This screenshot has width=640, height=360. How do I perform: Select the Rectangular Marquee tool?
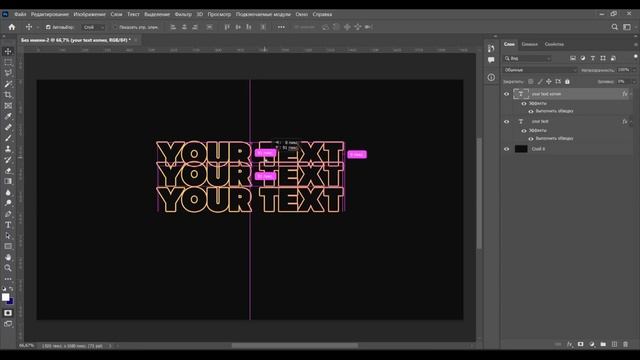click(8, 62)
